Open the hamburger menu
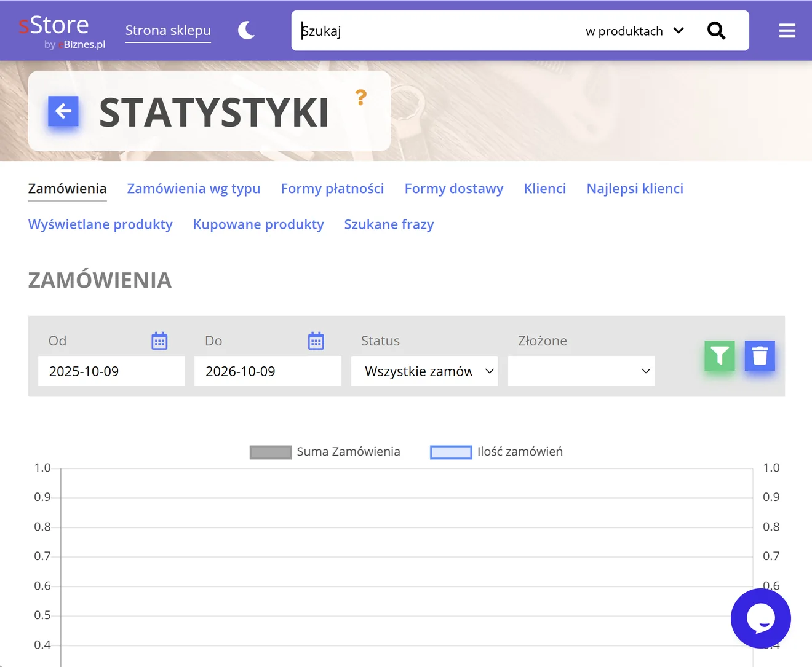 coord(787,31)
